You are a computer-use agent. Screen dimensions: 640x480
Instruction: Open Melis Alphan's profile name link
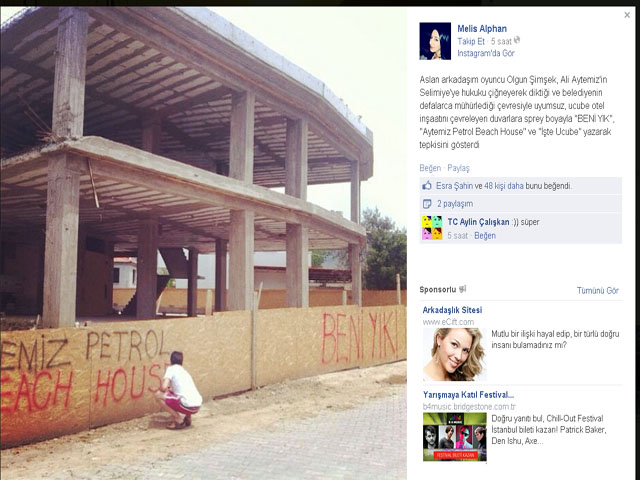(x=482, y=29)
